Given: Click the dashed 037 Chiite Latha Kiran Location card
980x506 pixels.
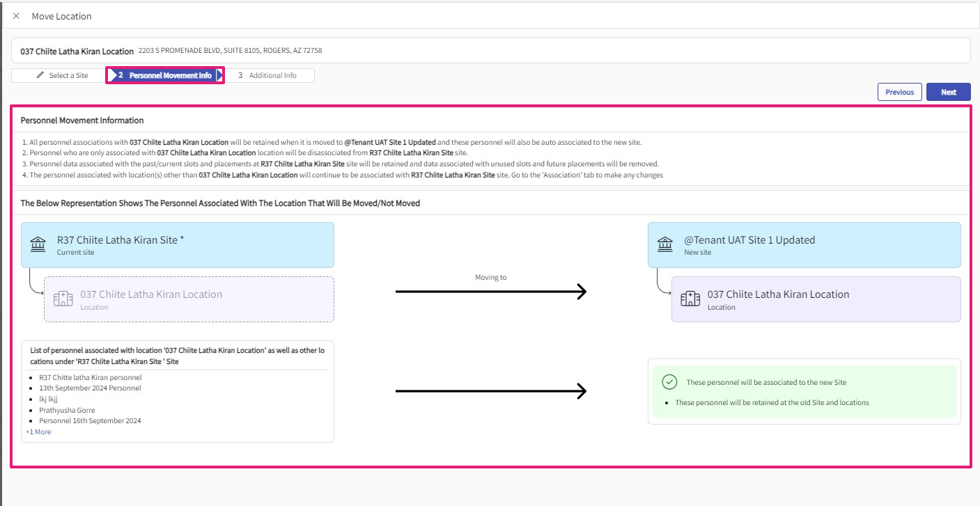Looking at the screenshot, I should coord(189,299).
